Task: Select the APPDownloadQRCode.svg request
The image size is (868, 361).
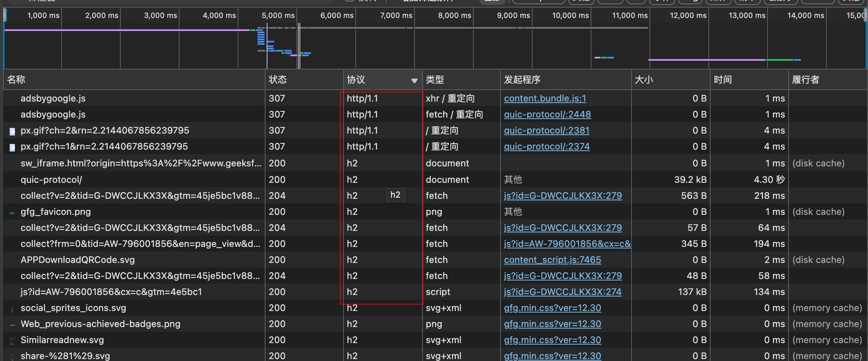Action: (x=78, y=260)
